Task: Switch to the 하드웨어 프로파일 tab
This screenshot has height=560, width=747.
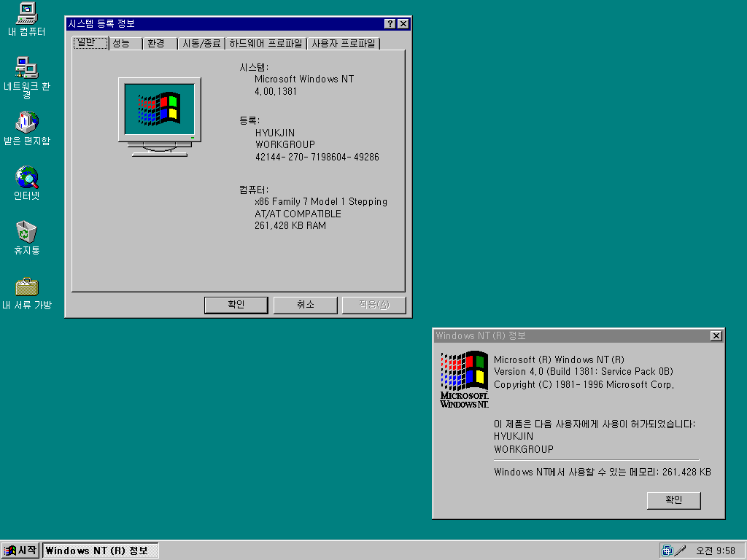Action: pos(266,43)
